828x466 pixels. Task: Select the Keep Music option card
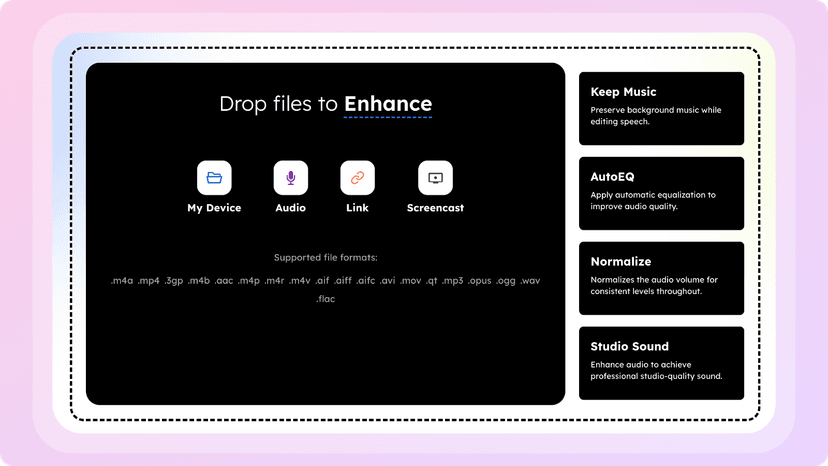[661, 108]
